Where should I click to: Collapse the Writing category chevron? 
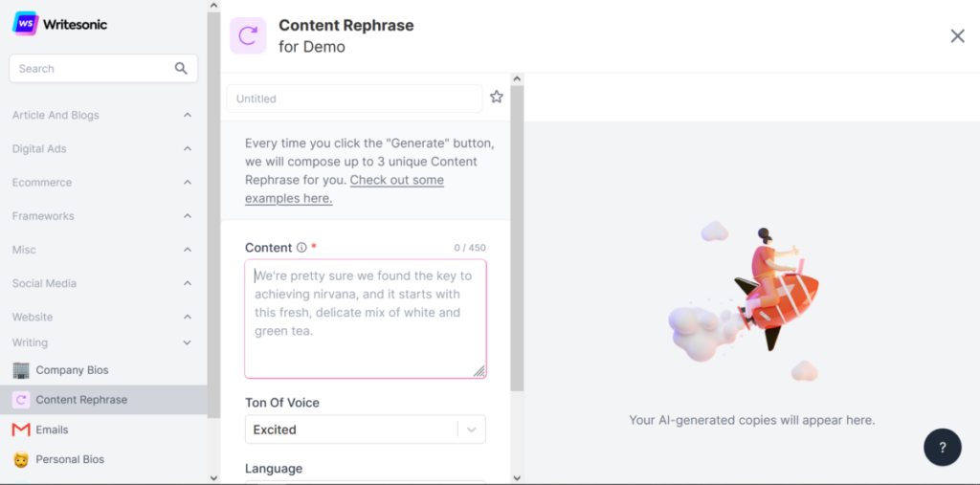tap(187, 342)
